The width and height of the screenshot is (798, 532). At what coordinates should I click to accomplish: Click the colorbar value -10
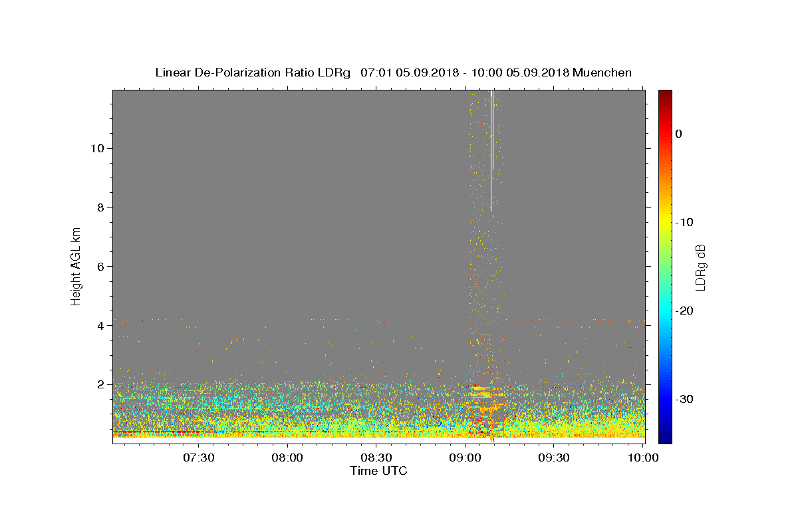coord(684,222)
